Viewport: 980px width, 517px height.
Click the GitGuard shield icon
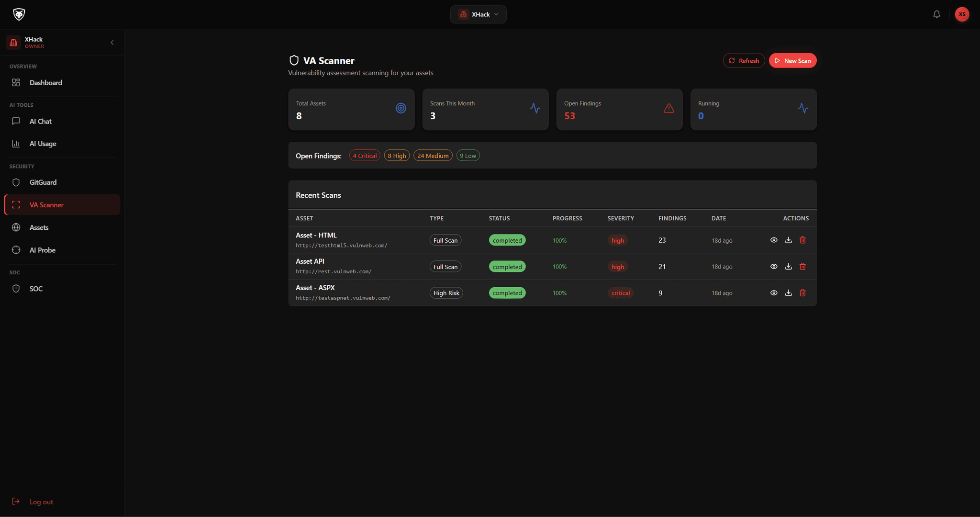[16, 182]
